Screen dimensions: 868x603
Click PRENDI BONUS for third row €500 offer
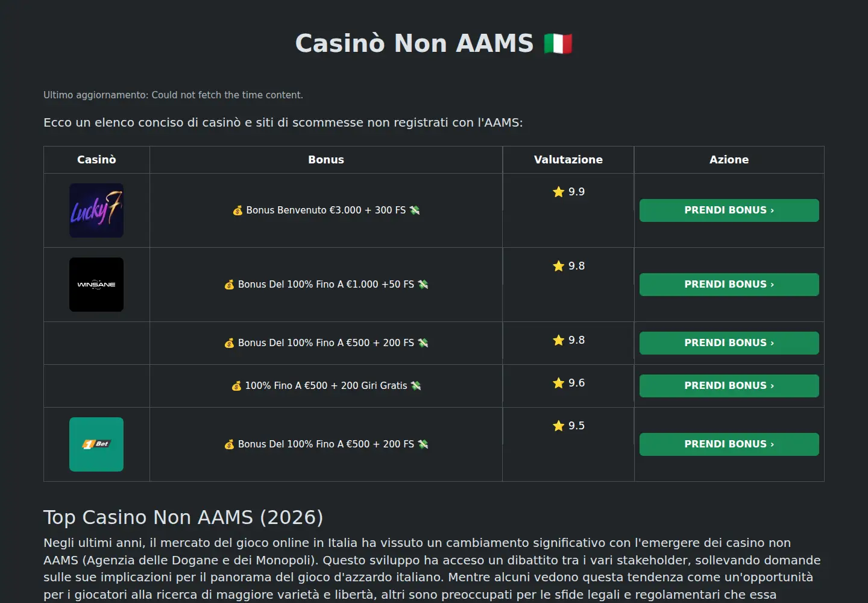(729, 343)
